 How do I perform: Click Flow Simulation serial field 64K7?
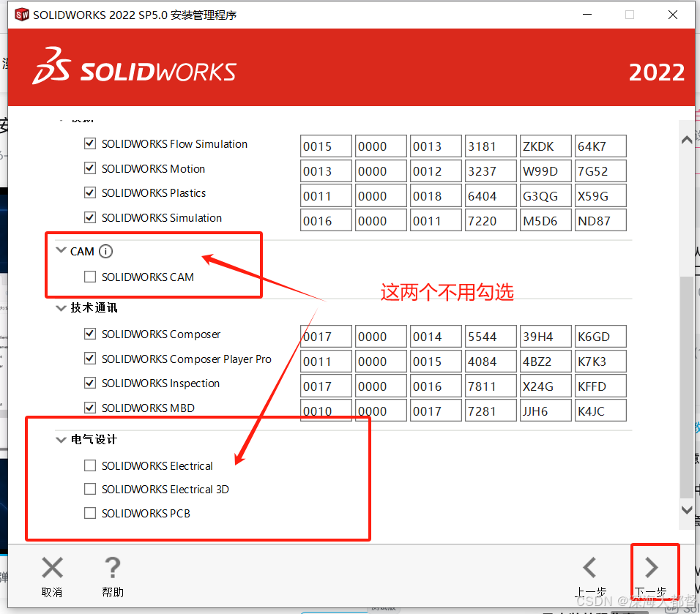click(600, 146)
